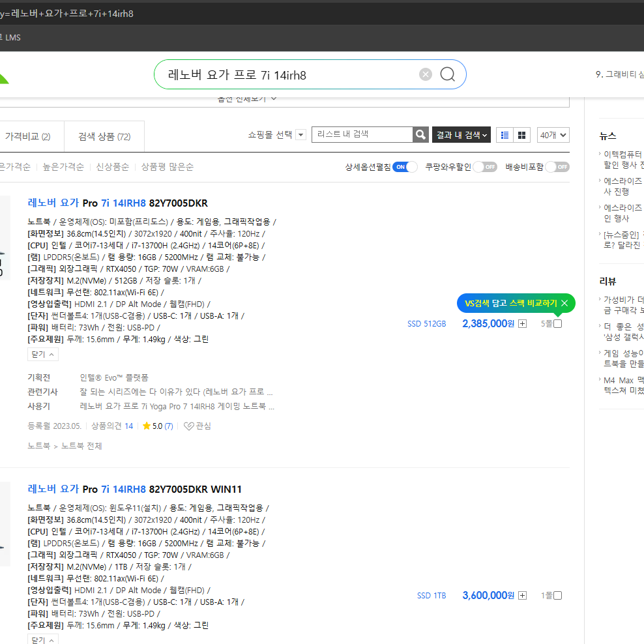
Task: Click the star rating 5.0 icon
Action: (x=146, y=426)
